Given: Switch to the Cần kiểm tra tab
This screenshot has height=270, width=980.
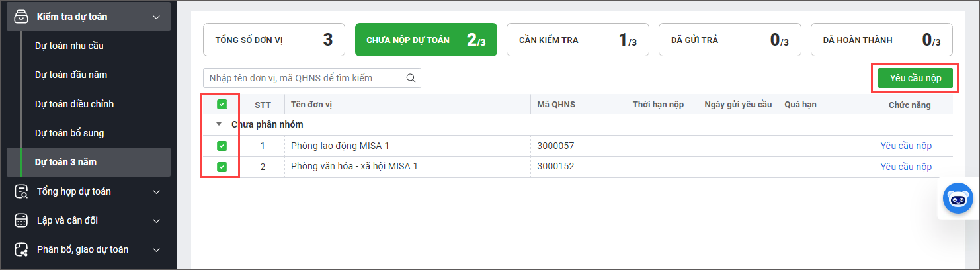Looking at the screenshot, I should [577, 40].
